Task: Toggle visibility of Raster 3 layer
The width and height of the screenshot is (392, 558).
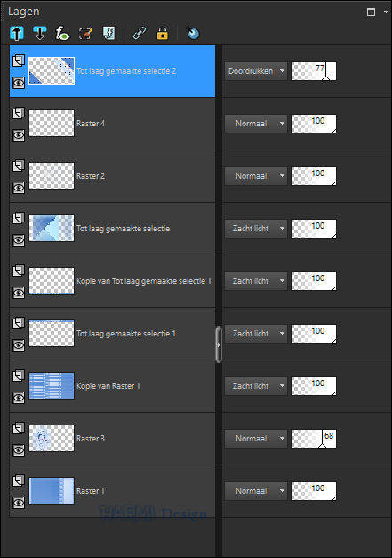Action: coord(19,450)
